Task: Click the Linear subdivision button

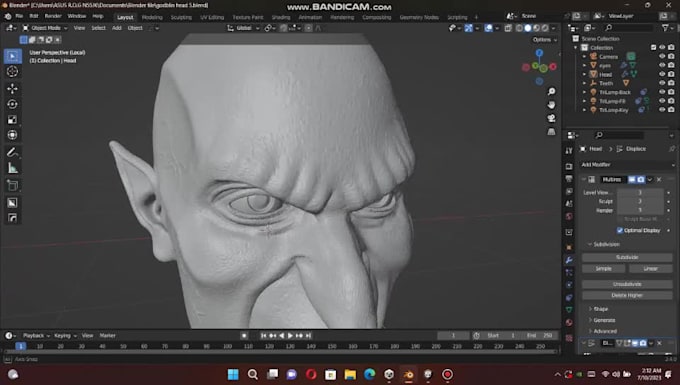Action: (651, 269)
